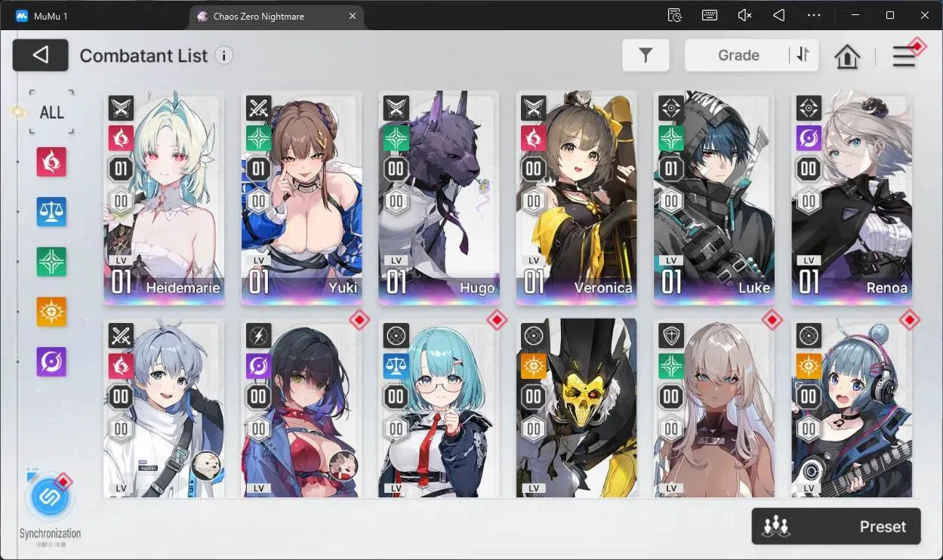Click Hugo's class icon

(x=396, y=108)
